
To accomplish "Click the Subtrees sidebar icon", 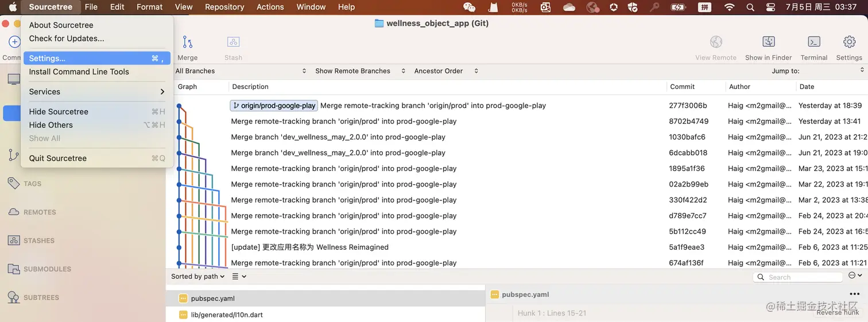I will pyautogui.click(x=14, y=297).
